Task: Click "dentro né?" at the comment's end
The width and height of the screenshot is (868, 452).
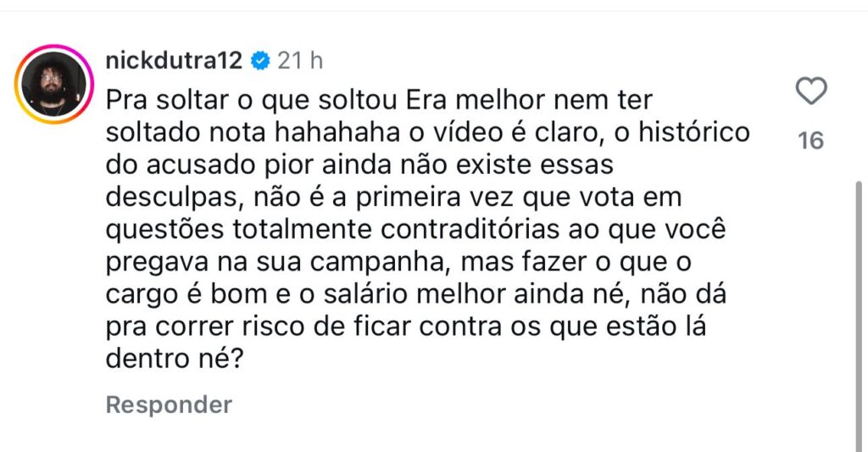Action: pyautogui.click(x=175, y=360)
